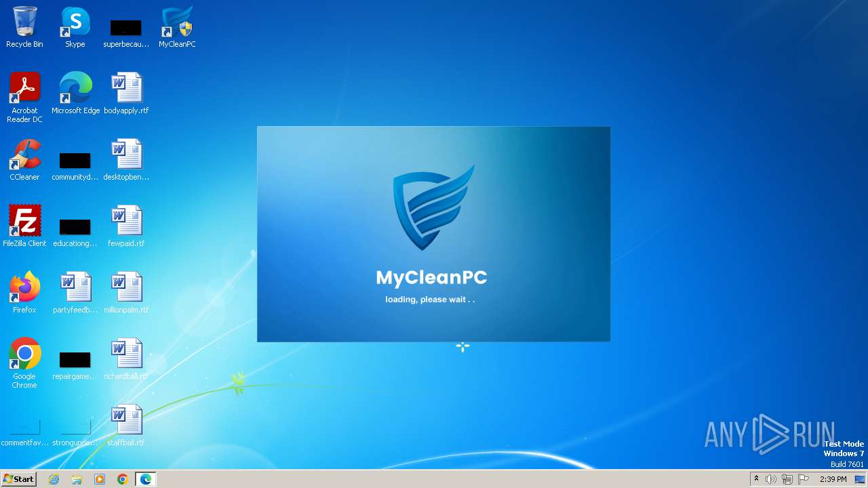Select millionpalm.rtf document icon
The width and height of the screenshot is (868, 488).
(126, 293)
